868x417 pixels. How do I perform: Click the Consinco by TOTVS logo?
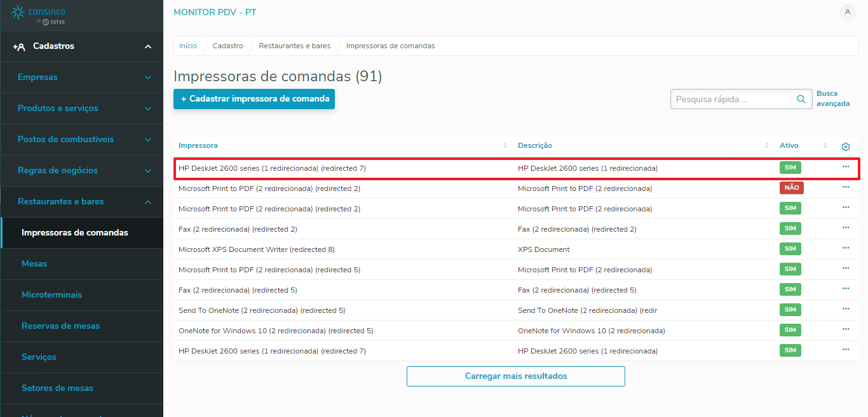coord(38,15)
